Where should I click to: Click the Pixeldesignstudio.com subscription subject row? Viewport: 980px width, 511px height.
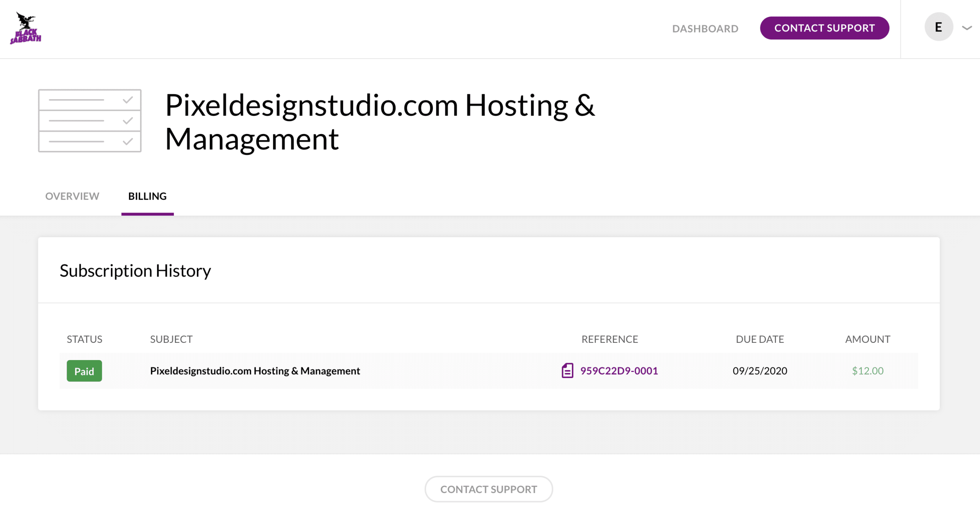point(255,370)
